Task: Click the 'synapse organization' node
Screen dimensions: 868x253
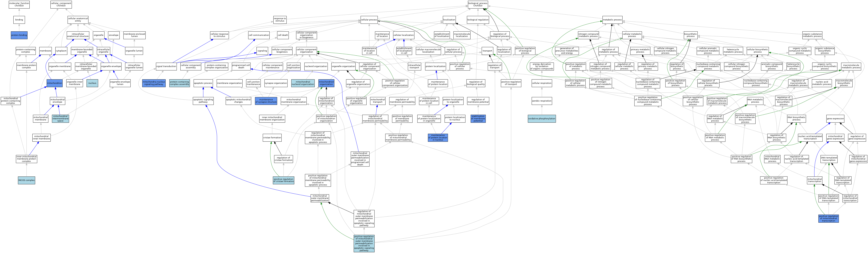Action: 276,83
